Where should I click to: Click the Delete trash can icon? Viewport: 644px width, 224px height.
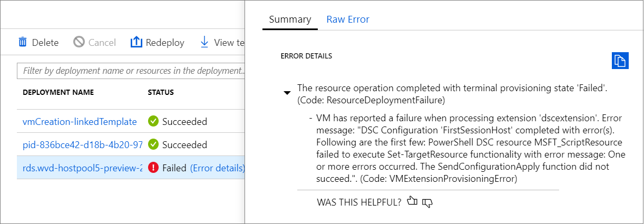point(23,42)
